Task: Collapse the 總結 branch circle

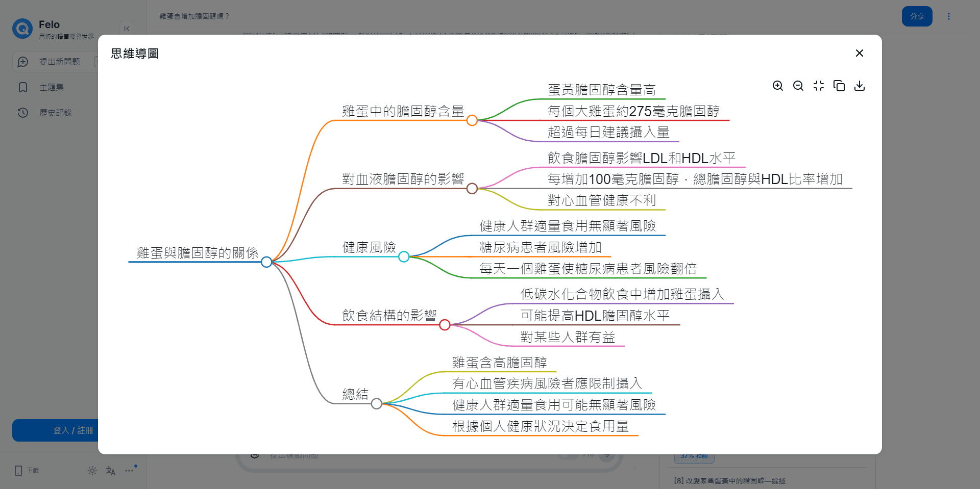Action: pos(377,404)
